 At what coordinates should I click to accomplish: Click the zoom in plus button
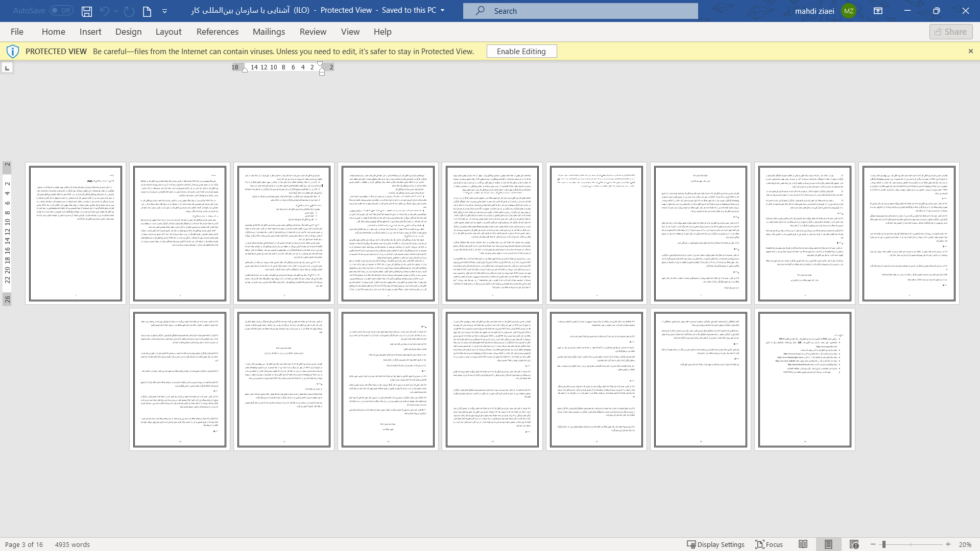948,544
